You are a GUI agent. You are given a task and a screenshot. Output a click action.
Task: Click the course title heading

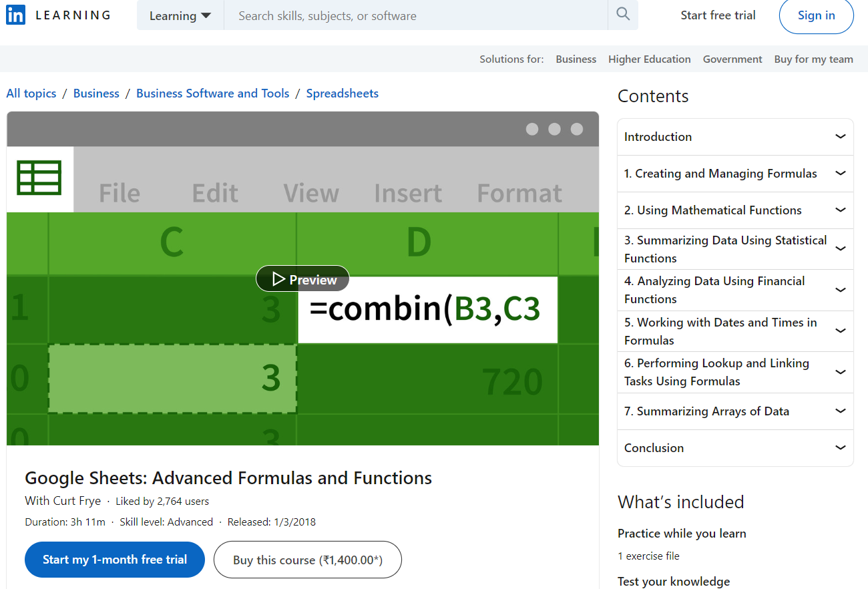tap(228, 478)
